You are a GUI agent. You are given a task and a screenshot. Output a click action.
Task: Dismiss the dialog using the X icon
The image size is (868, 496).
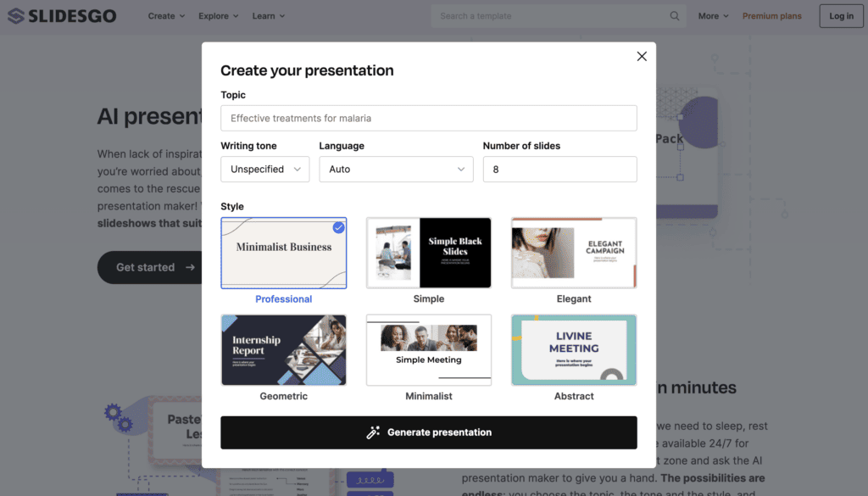point(642,56)
